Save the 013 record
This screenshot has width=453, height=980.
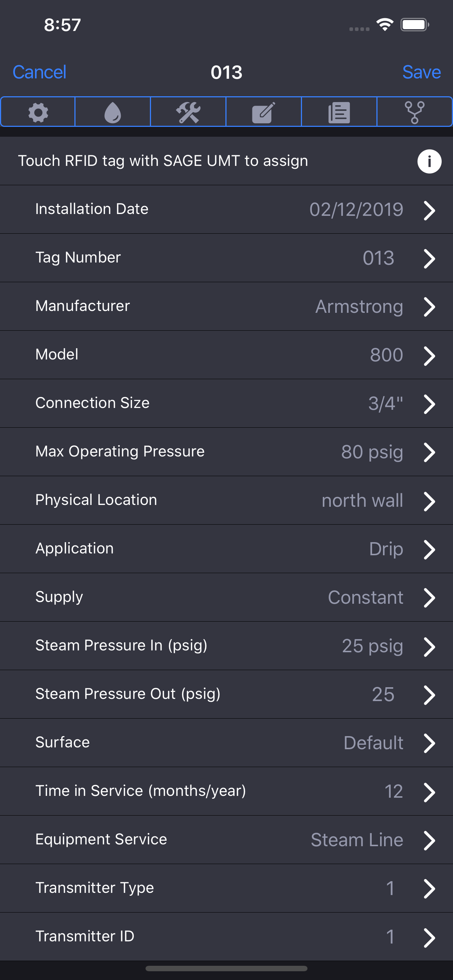[x=421, y=72]
